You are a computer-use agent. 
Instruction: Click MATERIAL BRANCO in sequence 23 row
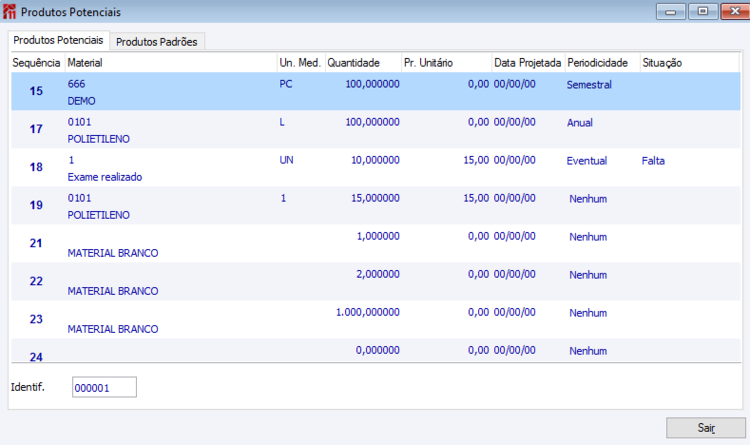(x=113, y=329)
